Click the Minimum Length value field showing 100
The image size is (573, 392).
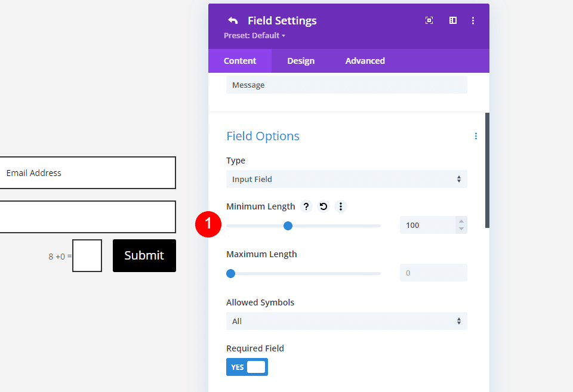point(427,226)
